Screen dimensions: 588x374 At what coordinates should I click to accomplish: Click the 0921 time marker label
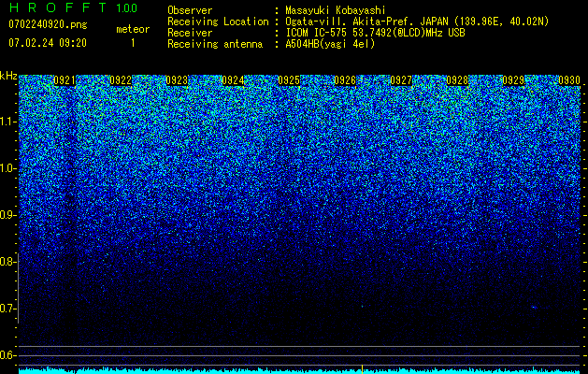pyautogui.click(x=65, y=80)
